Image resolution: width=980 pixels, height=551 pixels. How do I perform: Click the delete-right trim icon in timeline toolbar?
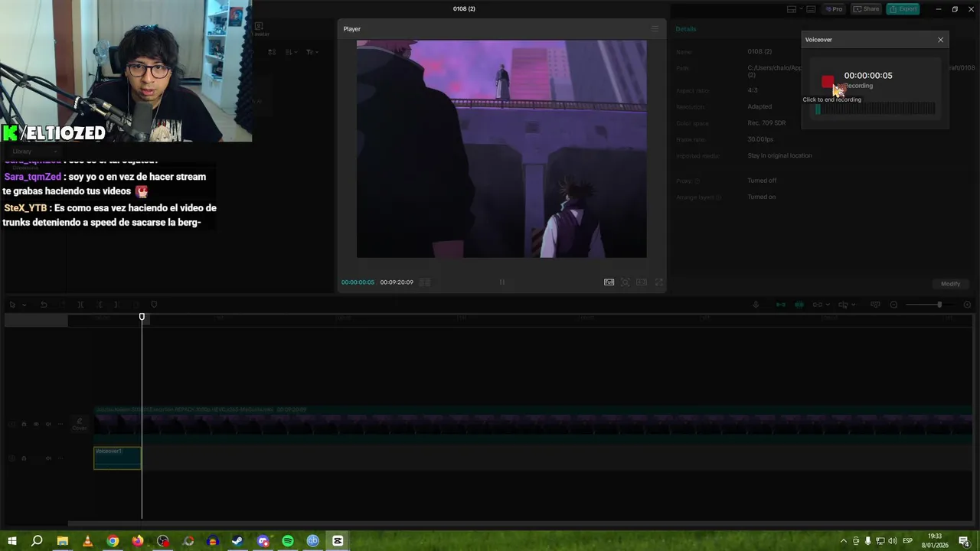tap(116, 305)
